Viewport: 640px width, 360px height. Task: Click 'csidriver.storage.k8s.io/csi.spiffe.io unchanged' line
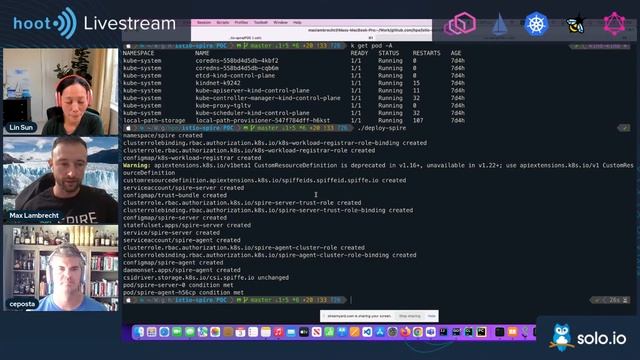pos(206,278)
